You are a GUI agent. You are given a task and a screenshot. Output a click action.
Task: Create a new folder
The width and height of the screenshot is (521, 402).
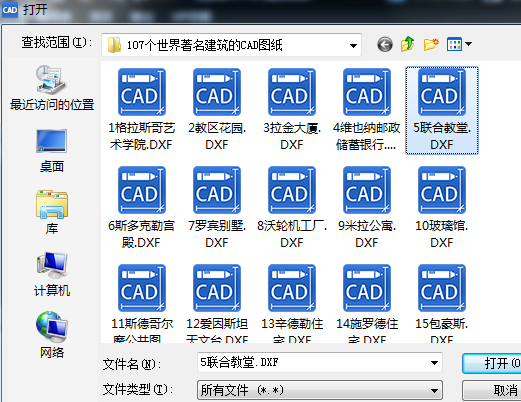(431, 44)
